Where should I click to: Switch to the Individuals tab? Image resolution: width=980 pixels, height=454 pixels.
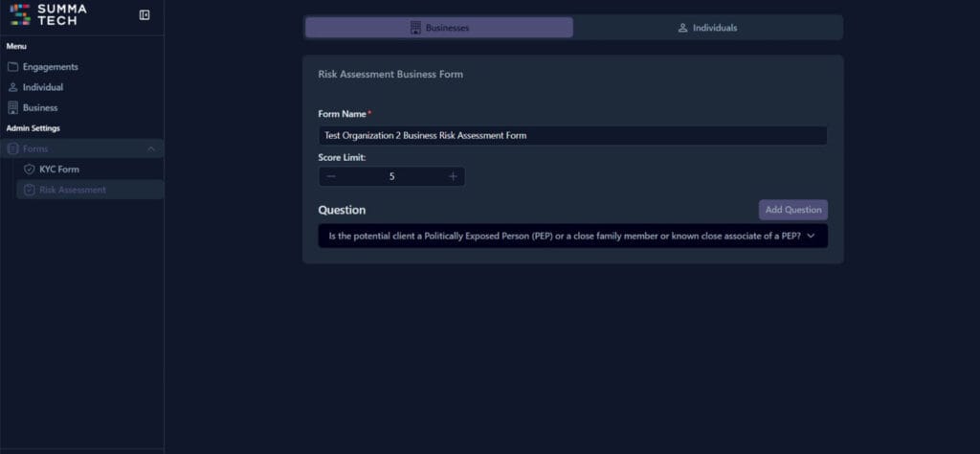coord(707,28)
